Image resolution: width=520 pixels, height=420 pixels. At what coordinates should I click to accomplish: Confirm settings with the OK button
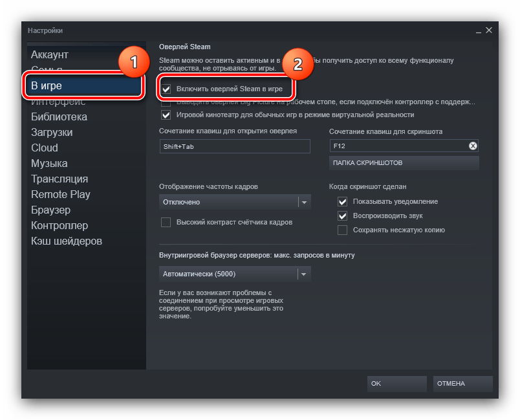coord(396,384)
